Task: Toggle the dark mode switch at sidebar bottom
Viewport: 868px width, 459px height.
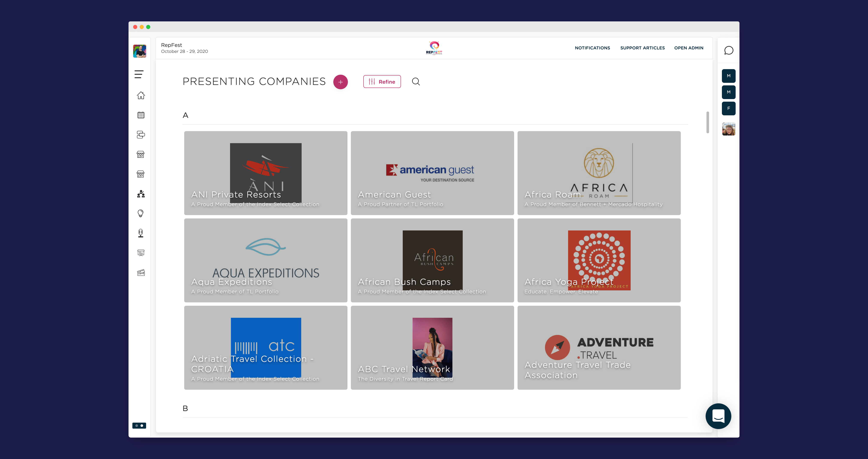Action: (139, 425)
